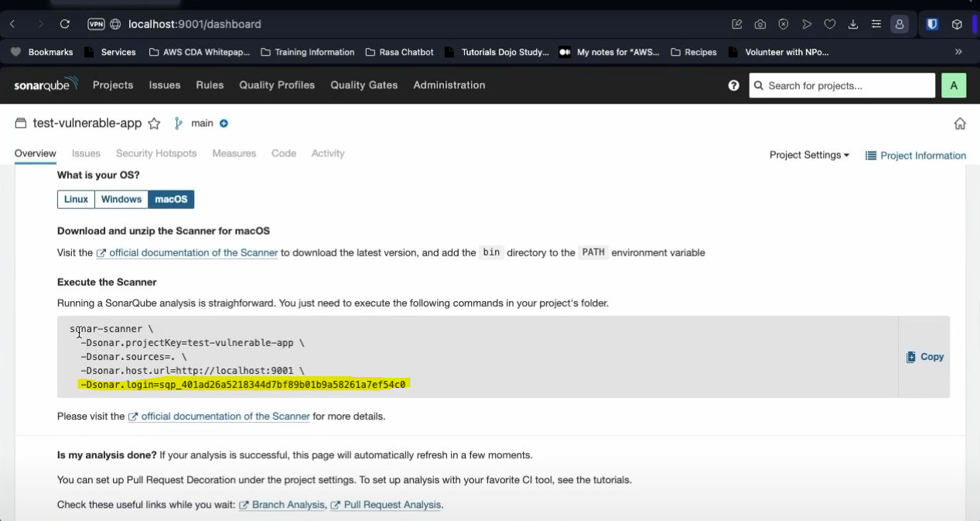Open the SonarQube help menu
Screen dimensions: 980x521
tap(733, 85)
